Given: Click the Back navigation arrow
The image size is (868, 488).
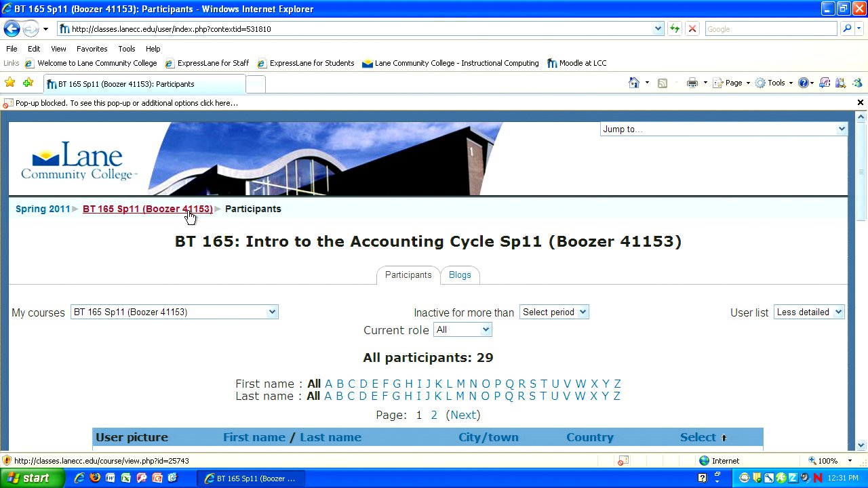Looking at the screenshot, I should 12,29.
